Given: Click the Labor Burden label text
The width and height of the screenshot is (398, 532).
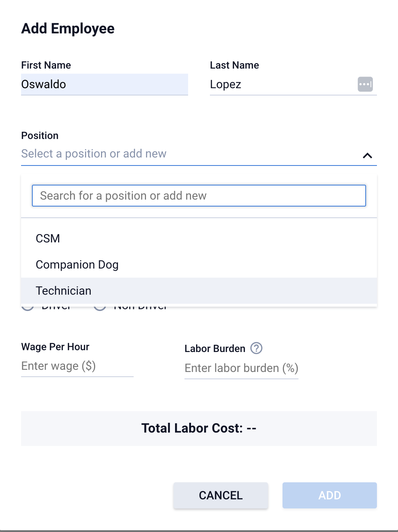Looking at the screenshot, I should (x=215, y=349).
